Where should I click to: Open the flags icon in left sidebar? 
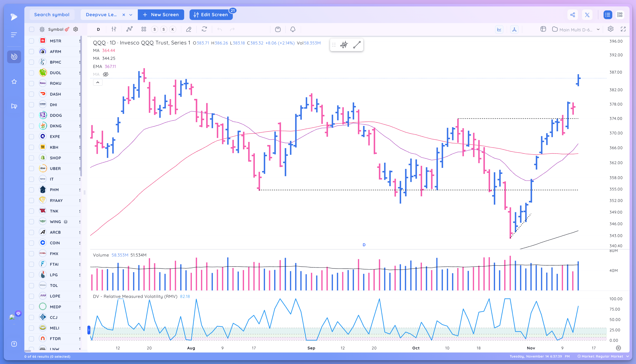14,106
